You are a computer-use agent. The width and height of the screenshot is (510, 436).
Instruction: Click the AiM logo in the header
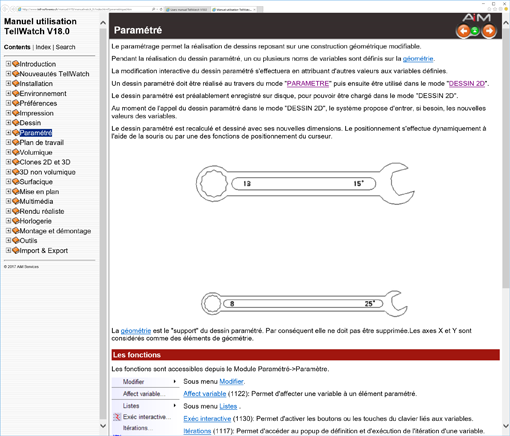click(477, 18)
